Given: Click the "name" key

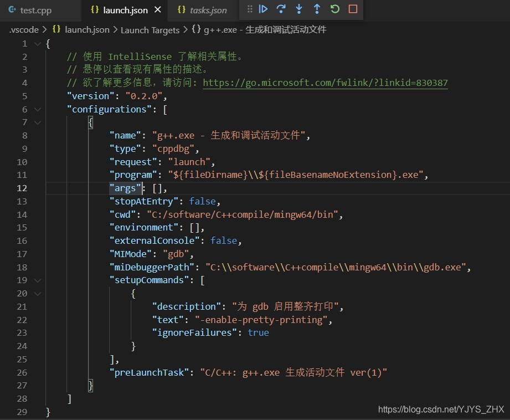Looking at the screenshot, I should (125, 135).
